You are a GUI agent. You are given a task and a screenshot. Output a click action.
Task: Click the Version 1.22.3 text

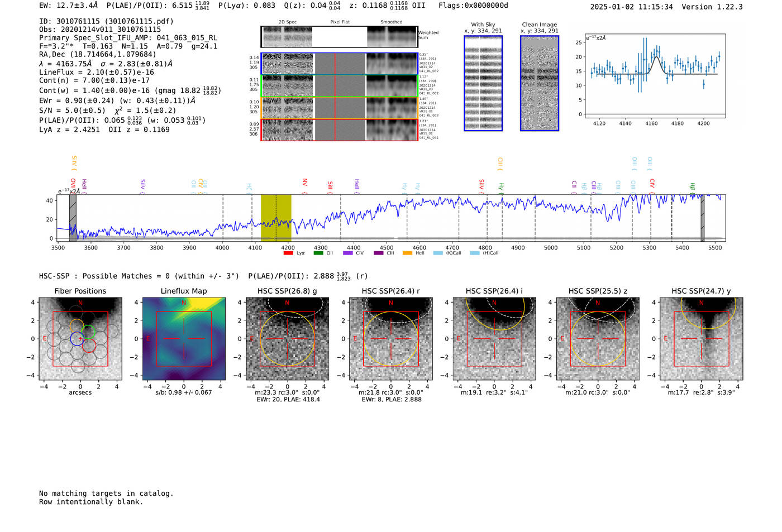click(x=712, y=7)
